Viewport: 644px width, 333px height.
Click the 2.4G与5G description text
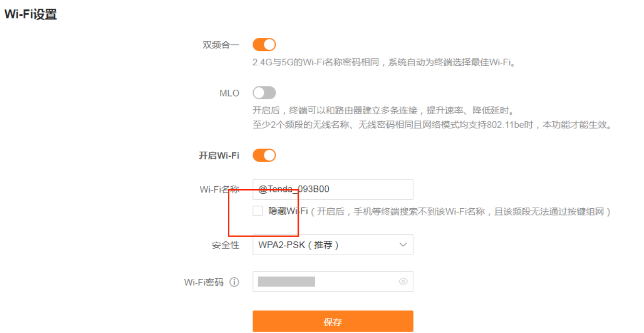pyautogui.click(x=384, y=62)
